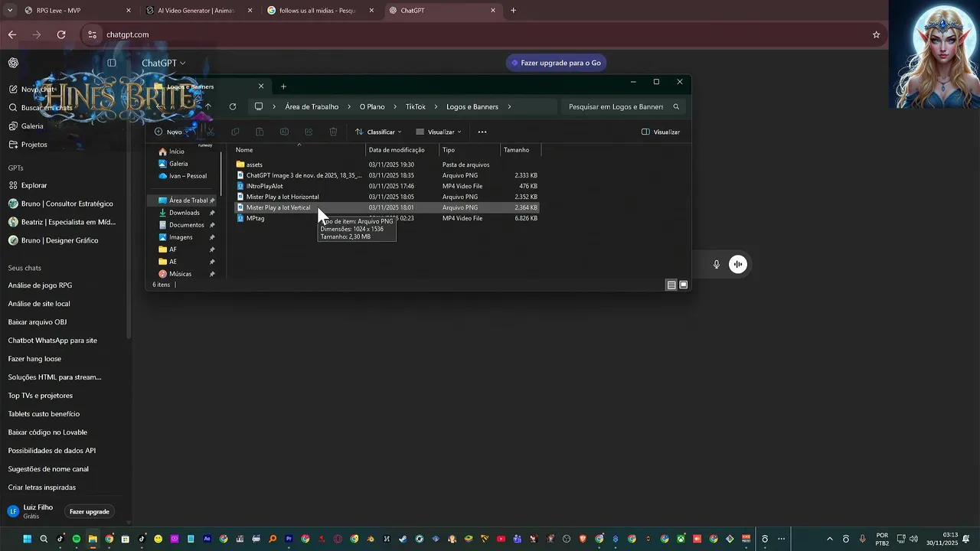Image resolution: width=980 pixels, height=551 pixels.
Task: Select the assets folder row
Action: click(x=387, y=165)
